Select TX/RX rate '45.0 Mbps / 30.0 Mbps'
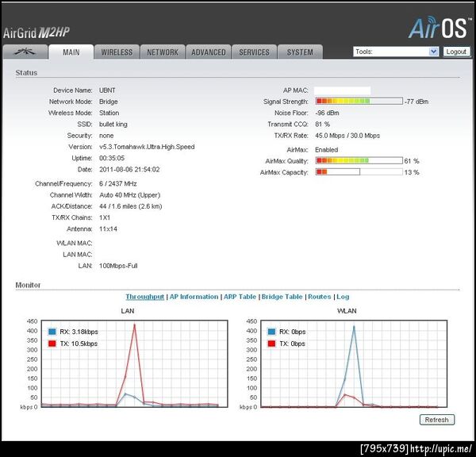Viewport: 476px width, 457px height. click(347, 136)
